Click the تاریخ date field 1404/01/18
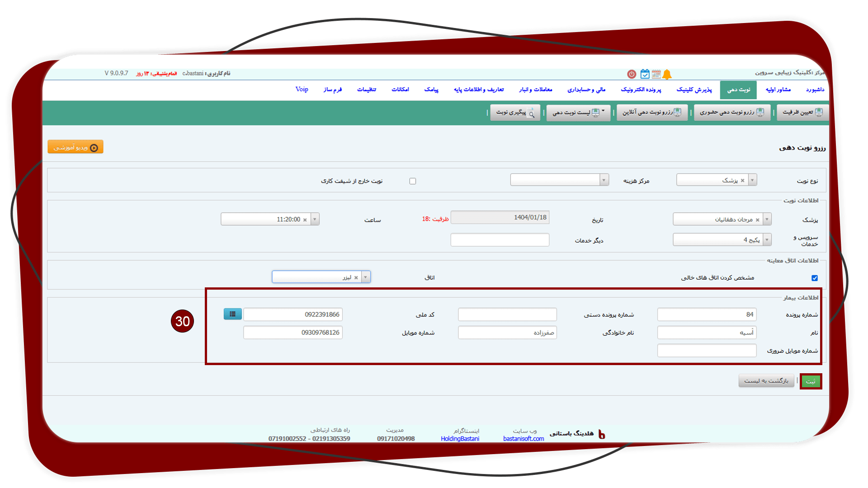 coord(500,217)
